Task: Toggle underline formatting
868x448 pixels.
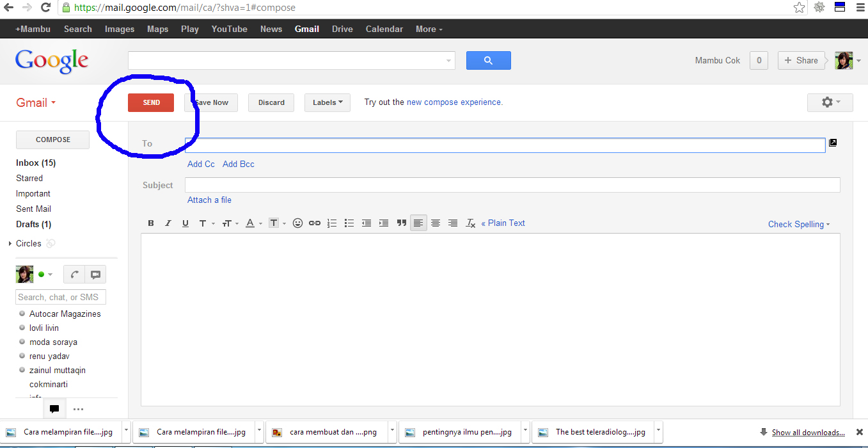Action: 185,223
